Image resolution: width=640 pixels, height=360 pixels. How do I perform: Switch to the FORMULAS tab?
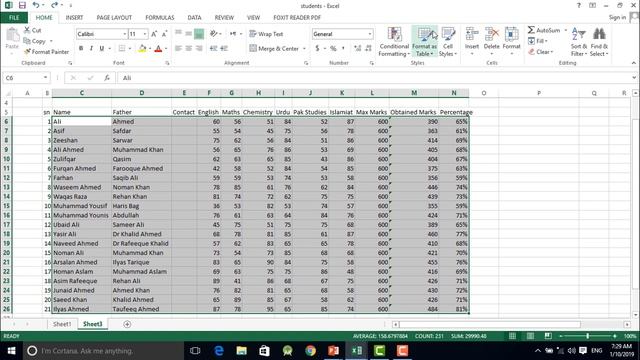pos(160,18)
